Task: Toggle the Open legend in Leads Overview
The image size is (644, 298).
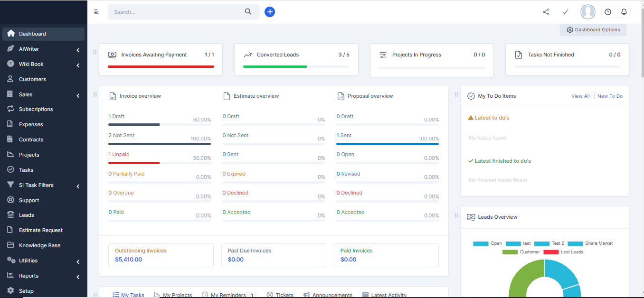Action: point(488,243)
